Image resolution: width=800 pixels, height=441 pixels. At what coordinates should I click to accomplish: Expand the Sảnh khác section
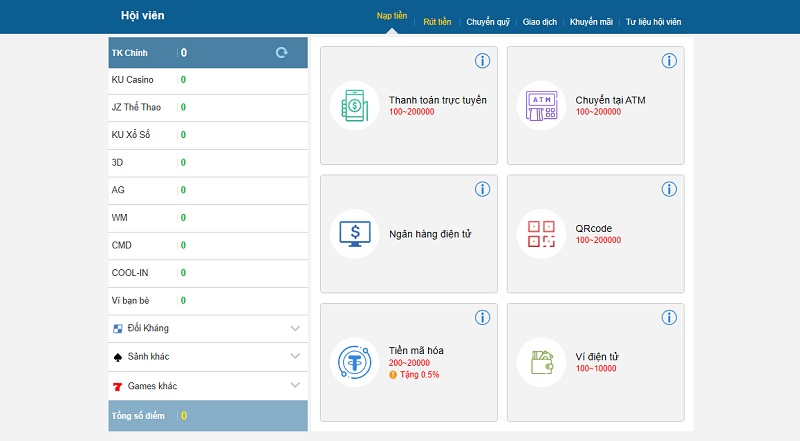(x=295, y=356)
